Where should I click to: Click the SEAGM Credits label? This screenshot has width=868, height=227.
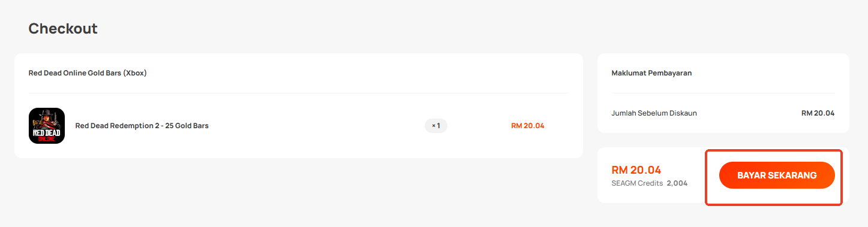click(637, 183)
